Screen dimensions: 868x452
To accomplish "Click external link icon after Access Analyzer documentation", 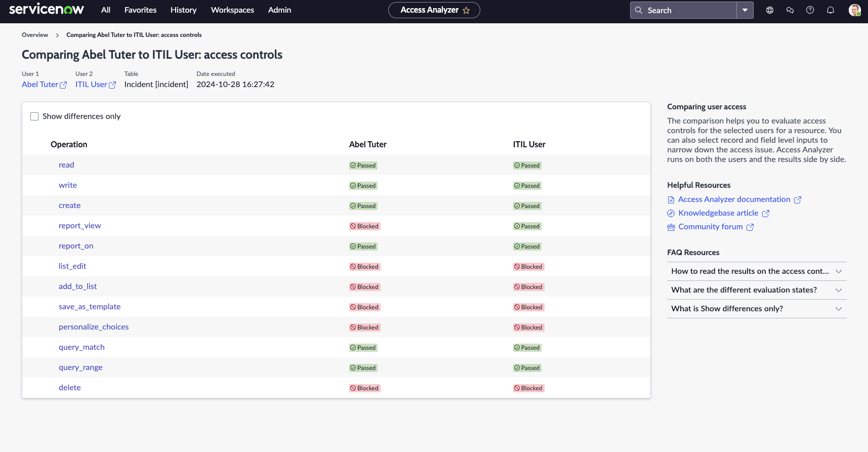I will pyautogui.click(x=798, y=200).
